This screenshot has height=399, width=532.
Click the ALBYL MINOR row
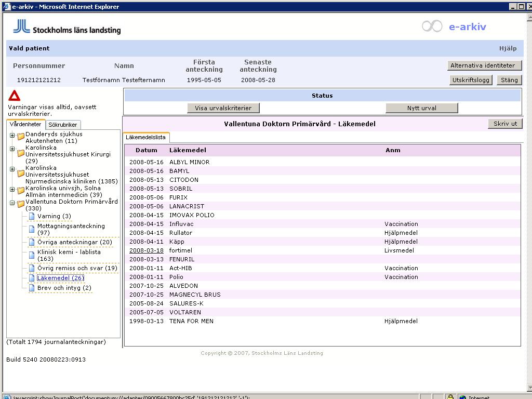(x=322, y=162)
